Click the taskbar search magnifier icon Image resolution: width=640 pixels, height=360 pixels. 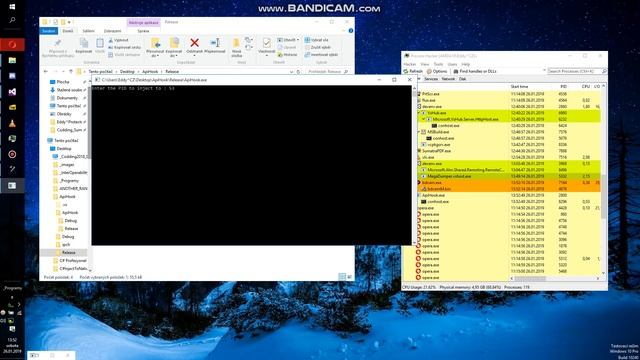(12, 20)
